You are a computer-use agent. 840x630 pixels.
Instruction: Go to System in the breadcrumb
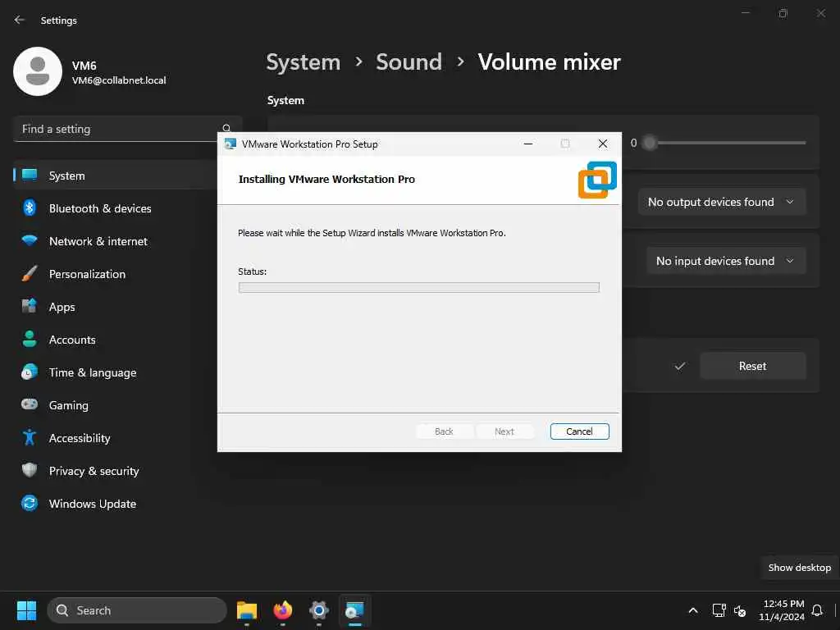click(304, 62)
